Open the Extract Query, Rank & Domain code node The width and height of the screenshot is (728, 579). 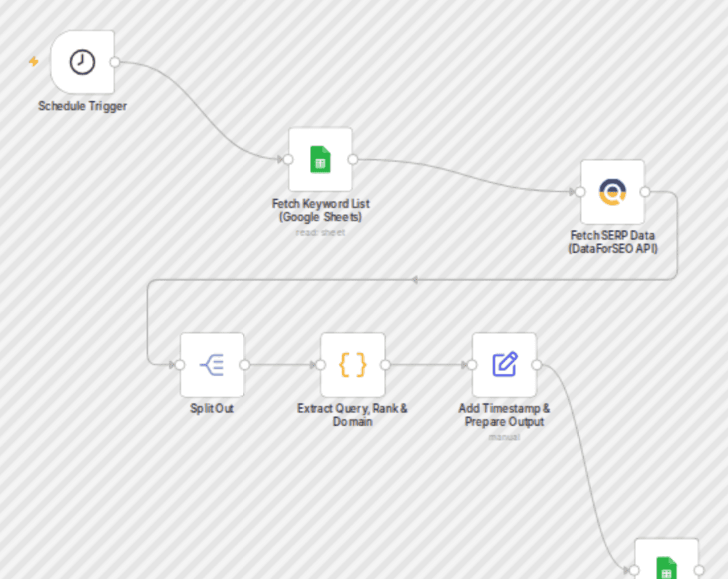(x=352, y=364)
